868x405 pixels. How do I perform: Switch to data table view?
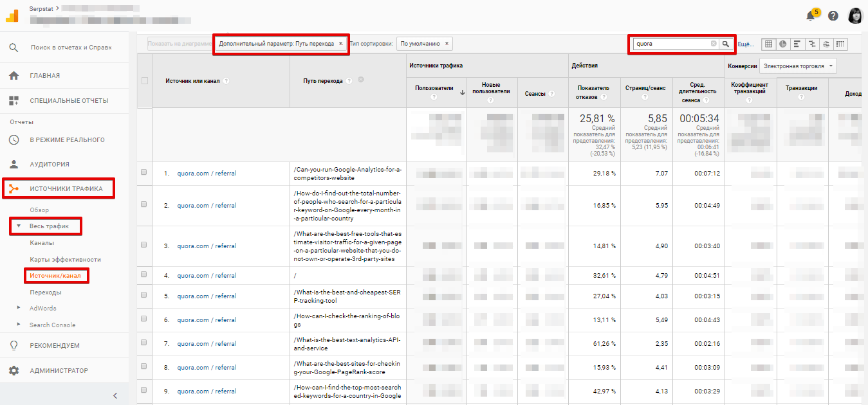click(769, 44)
